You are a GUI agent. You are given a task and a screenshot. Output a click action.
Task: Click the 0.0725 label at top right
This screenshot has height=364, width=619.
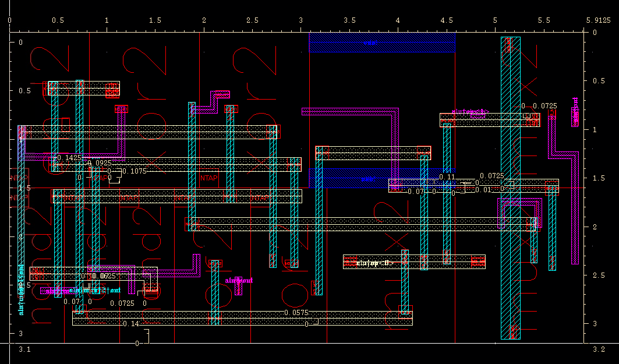pos(545,106)
